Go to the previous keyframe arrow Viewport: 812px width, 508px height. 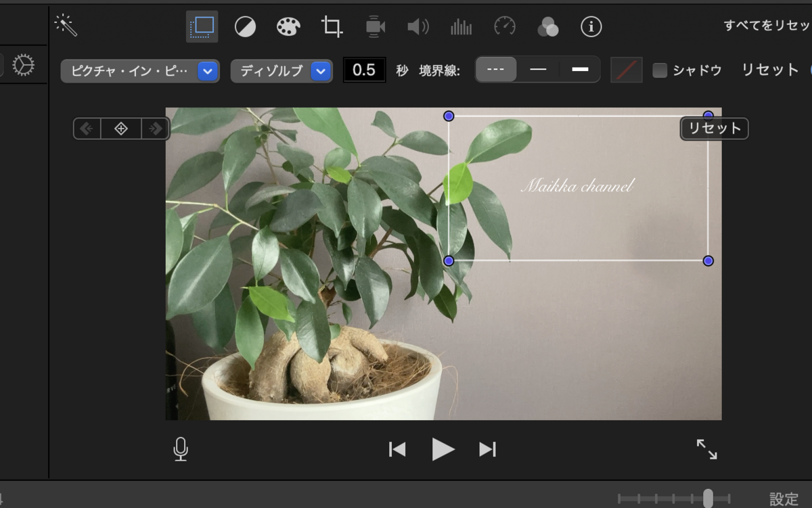click(87, 129)
